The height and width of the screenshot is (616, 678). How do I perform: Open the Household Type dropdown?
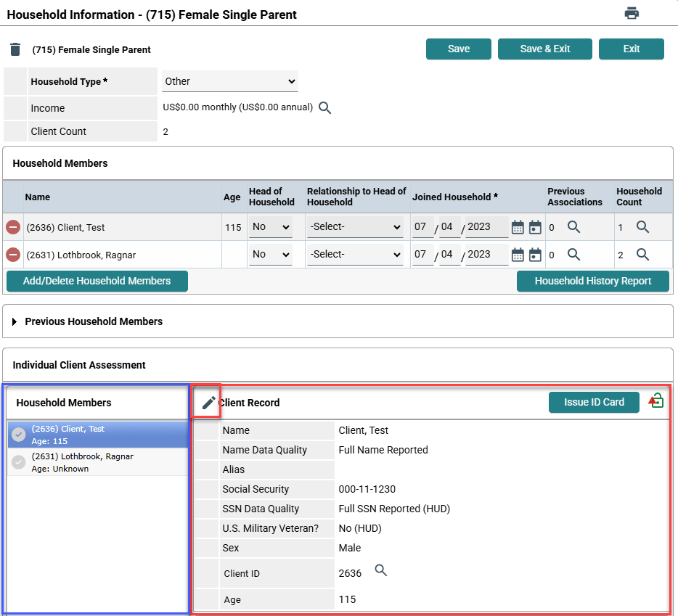click(230, 81)
